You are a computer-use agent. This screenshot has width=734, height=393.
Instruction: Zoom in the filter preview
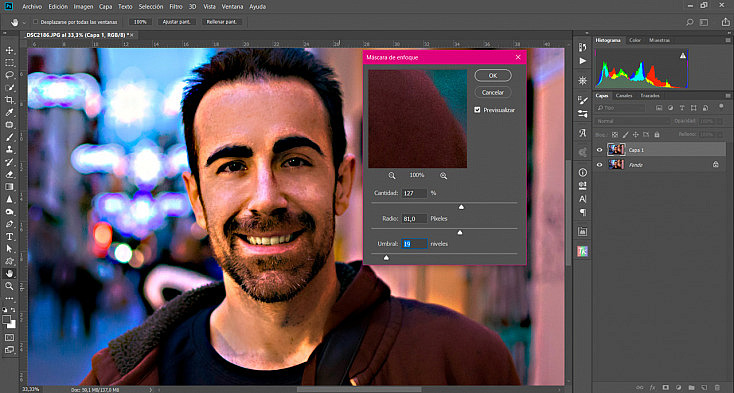coord(443,176)
